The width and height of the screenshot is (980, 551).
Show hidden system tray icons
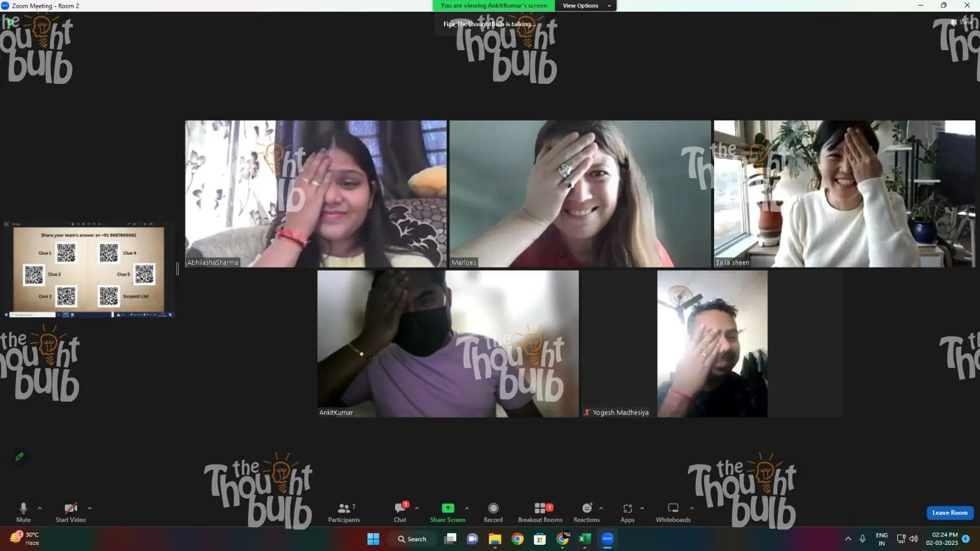(x=848, y=539)
